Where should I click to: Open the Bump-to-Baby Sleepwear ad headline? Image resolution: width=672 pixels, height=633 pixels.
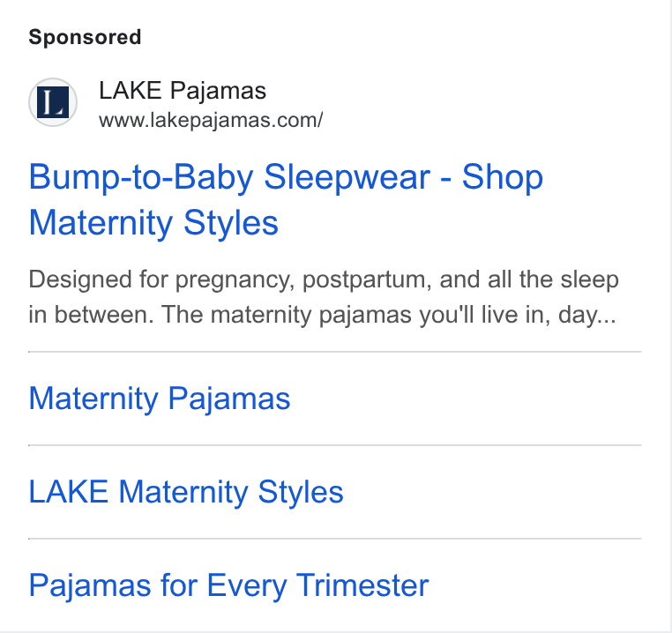pyautogui.click(x=286, y=200)
